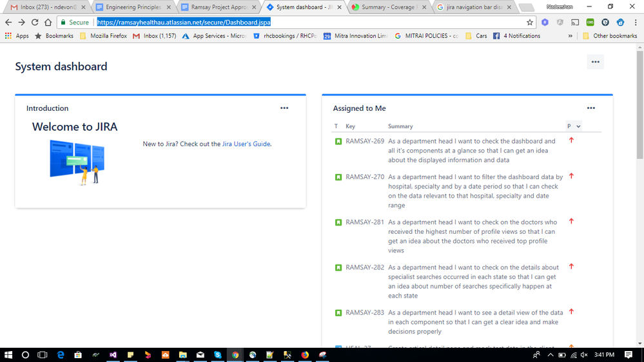Click the story icon for RAMSAY-269
Screen dimensions: 644x362
tap(338, 142)
